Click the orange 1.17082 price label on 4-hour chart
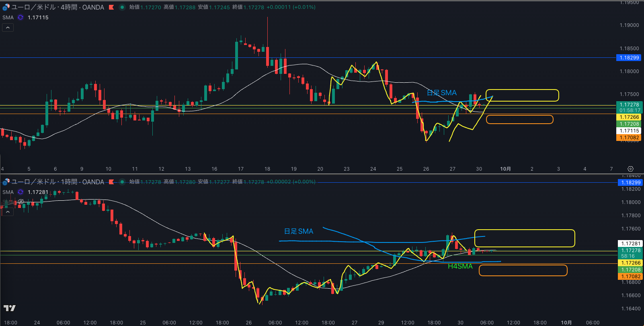The width and height of the screenshot is (644, 326). pyautogui.click(x=629, y=138)
